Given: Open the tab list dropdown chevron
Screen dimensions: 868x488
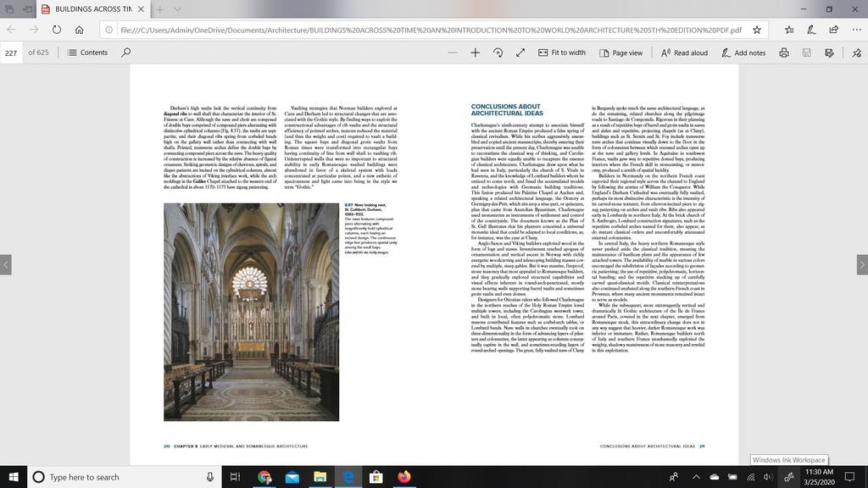Looking at the screenshot, I should click(x=177, y=9).
